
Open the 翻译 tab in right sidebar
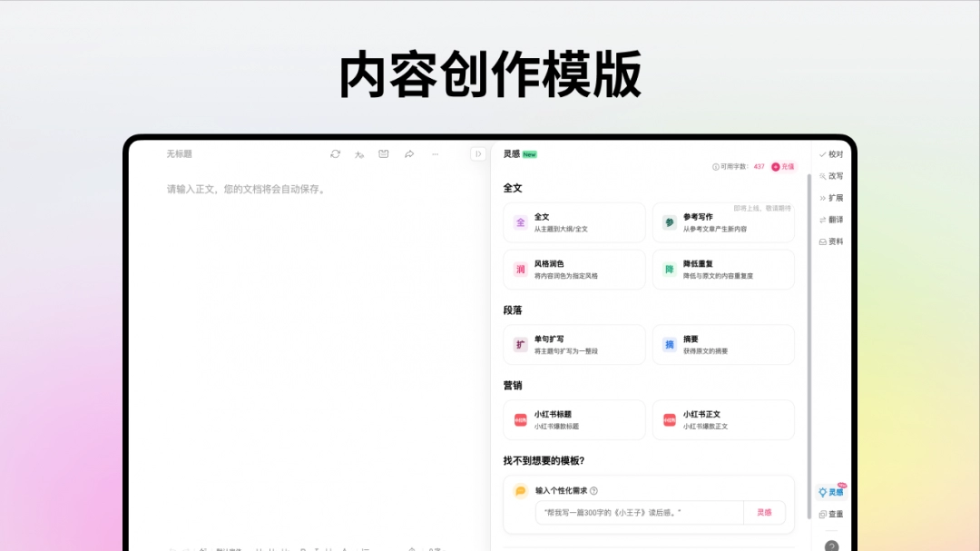click(x=831, y=221)
